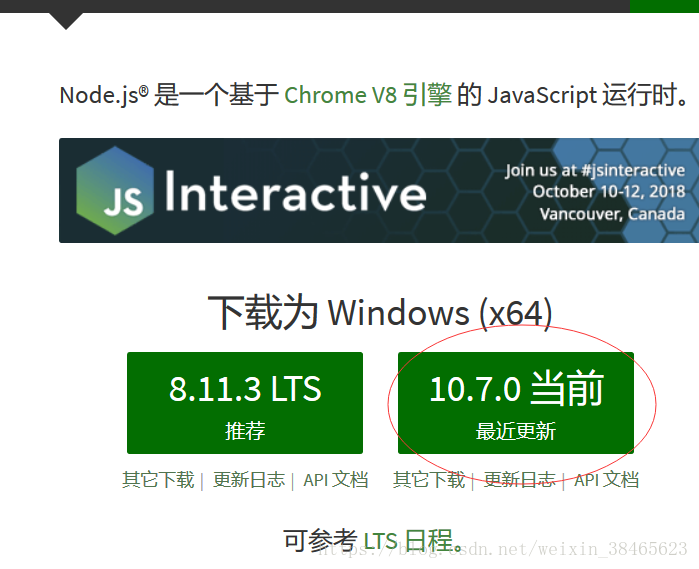This screenshot has height=569, width=699.
Task: Select the heading 下载为 Windows (x64)
Action: pos(380,313)
